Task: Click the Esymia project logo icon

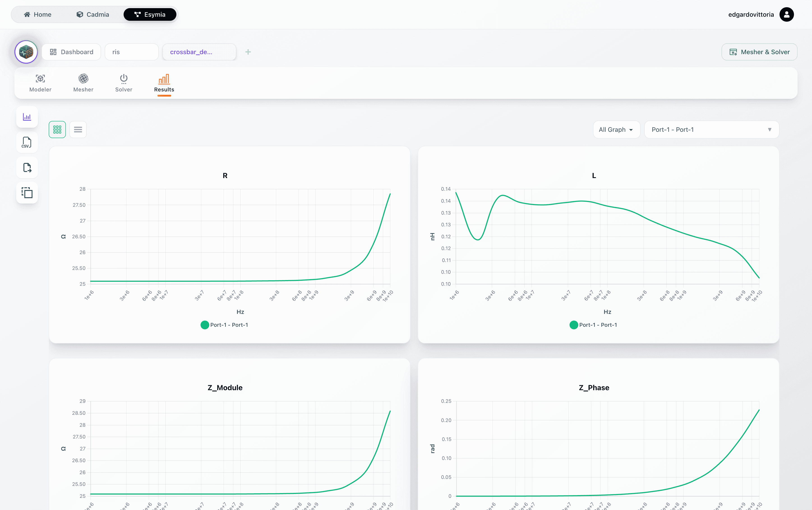Action: (x=26, y=52)
